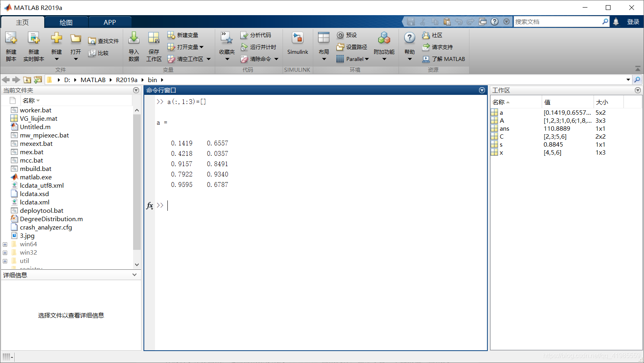This screenshot has width=644, height=363.
Task: Select matlab.exe in the file list
Action: [x=36, y=177]
